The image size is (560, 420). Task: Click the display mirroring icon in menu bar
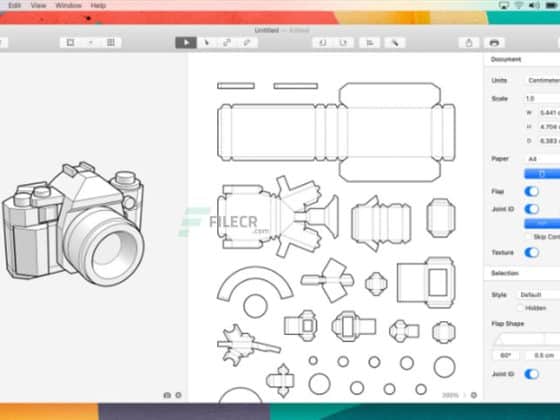click(x=504, y=5)
